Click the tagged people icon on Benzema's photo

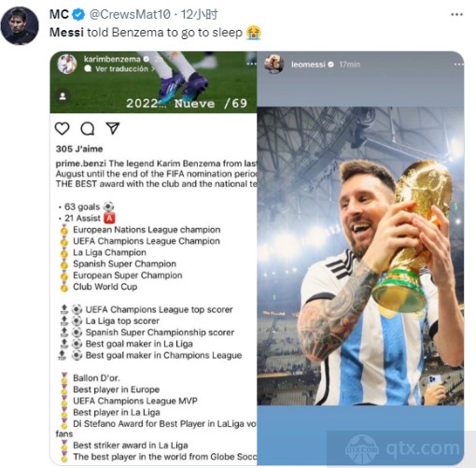click(63, 96)
